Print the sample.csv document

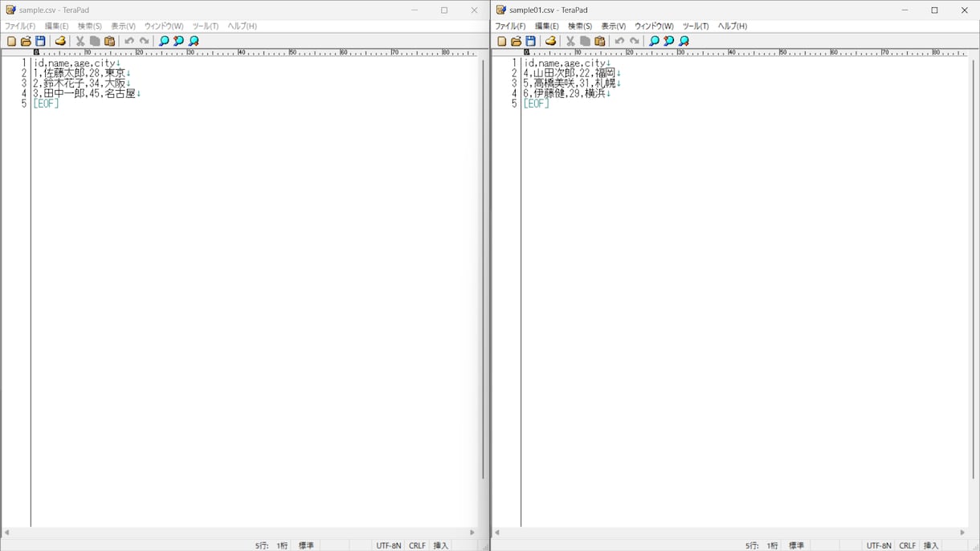tap(60, 41)
